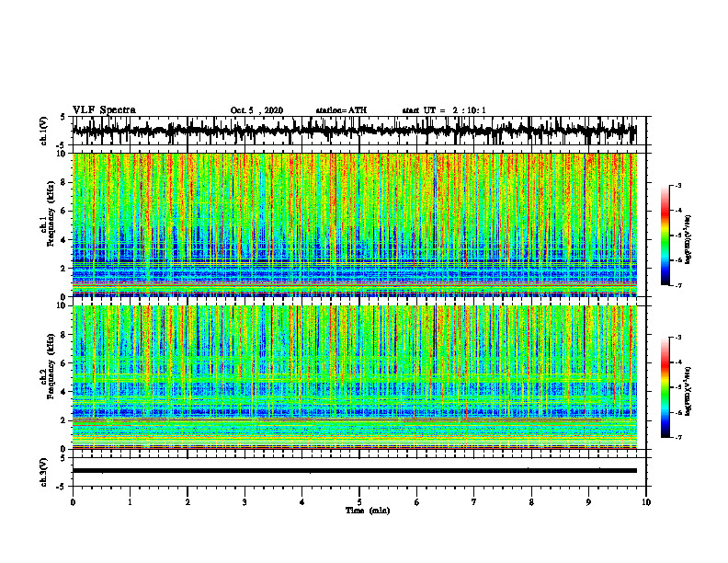
Task: Click the "-5" tick on ch.1(V) axis
Action: 61,145
